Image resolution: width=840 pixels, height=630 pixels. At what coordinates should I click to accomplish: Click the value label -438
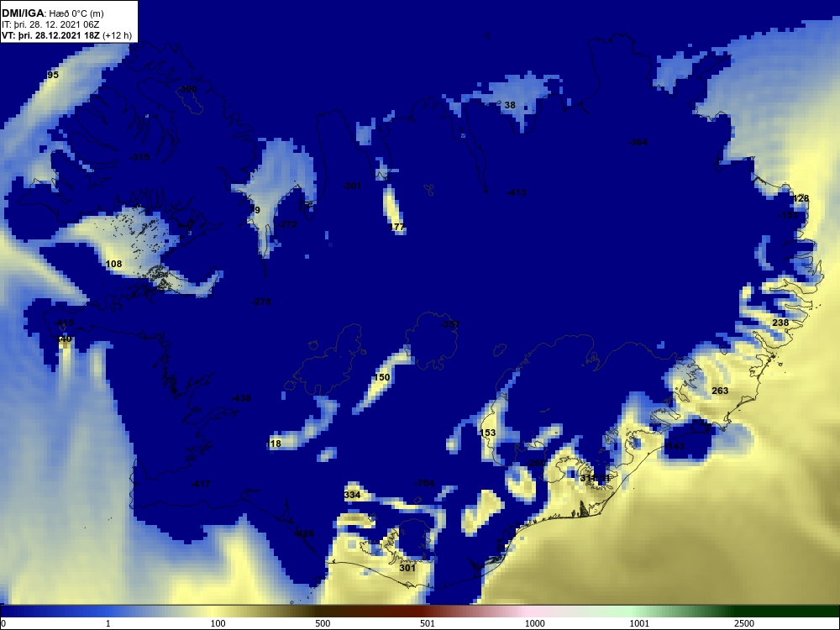241,398
